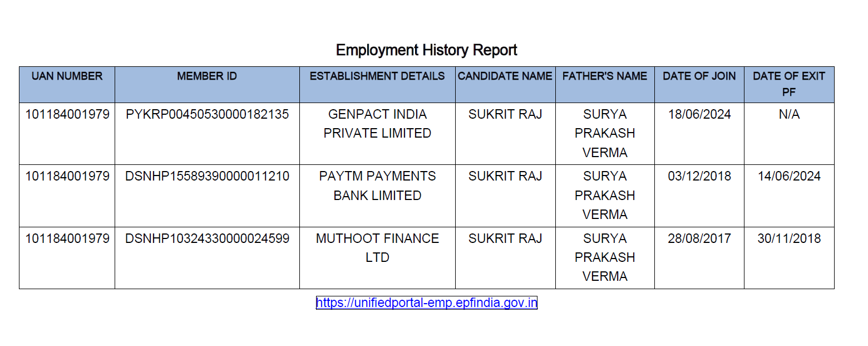Click SUKRIT RAJ in the Paytm row
This screenshot has height=346, width=868.
pyautogui.click(x=505, y=176)
